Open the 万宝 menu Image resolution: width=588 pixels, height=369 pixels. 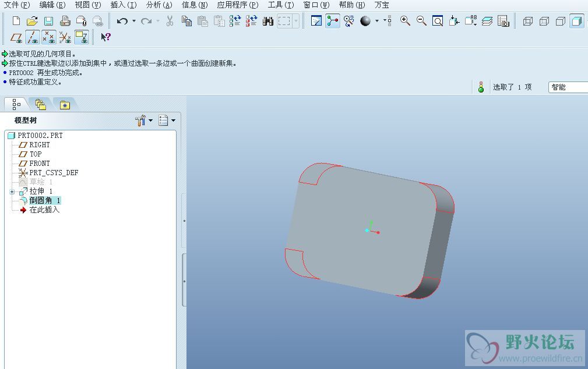(x=382, y=5)
